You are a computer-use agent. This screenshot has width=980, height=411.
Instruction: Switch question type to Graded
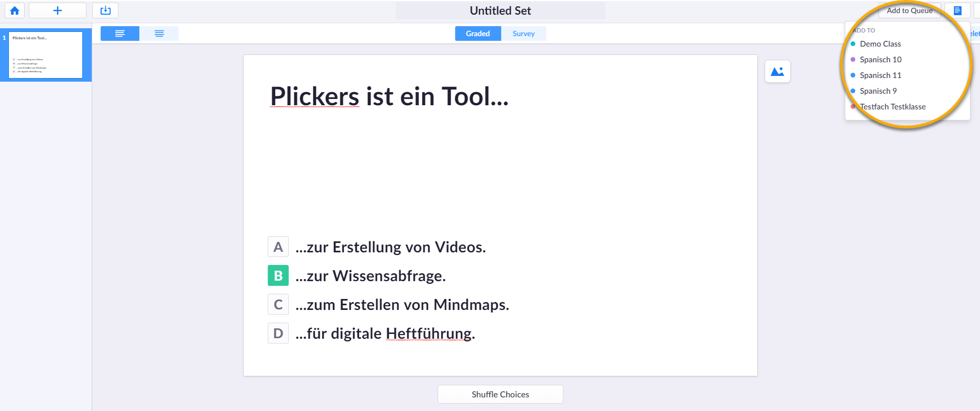(478, 34)
